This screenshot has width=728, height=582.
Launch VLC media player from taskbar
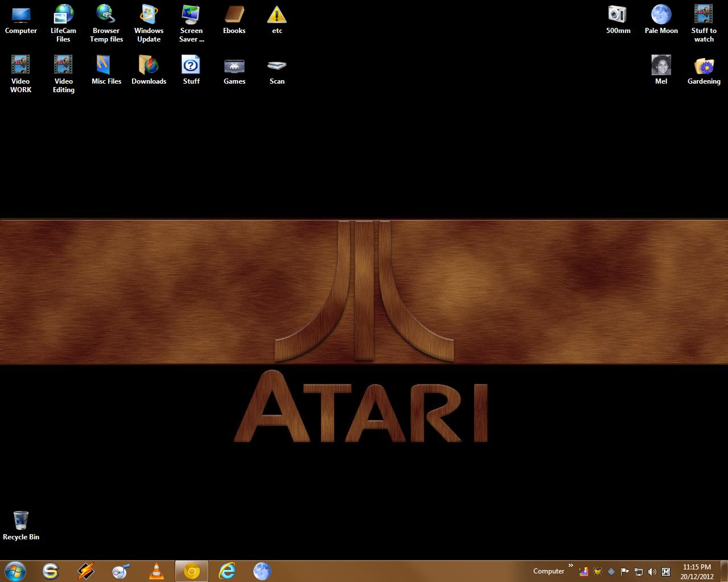[157, 571]
